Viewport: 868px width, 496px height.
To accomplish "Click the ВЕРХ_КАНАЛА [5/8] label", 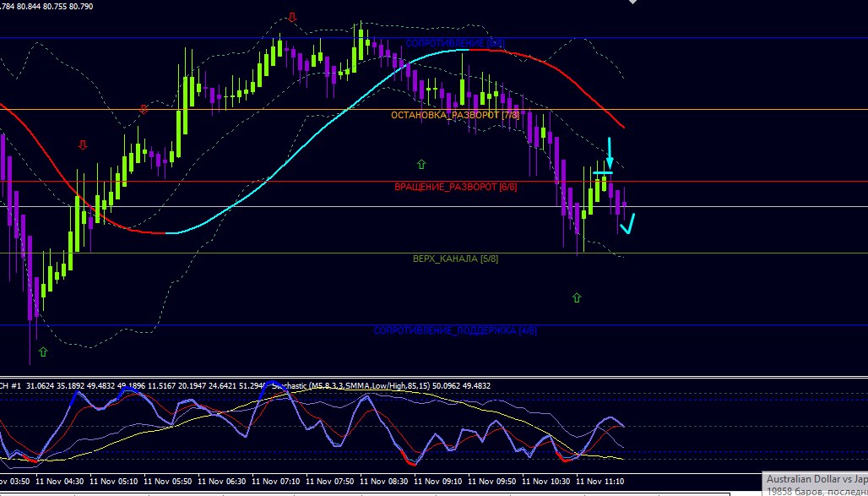I will tap(455, 259).
